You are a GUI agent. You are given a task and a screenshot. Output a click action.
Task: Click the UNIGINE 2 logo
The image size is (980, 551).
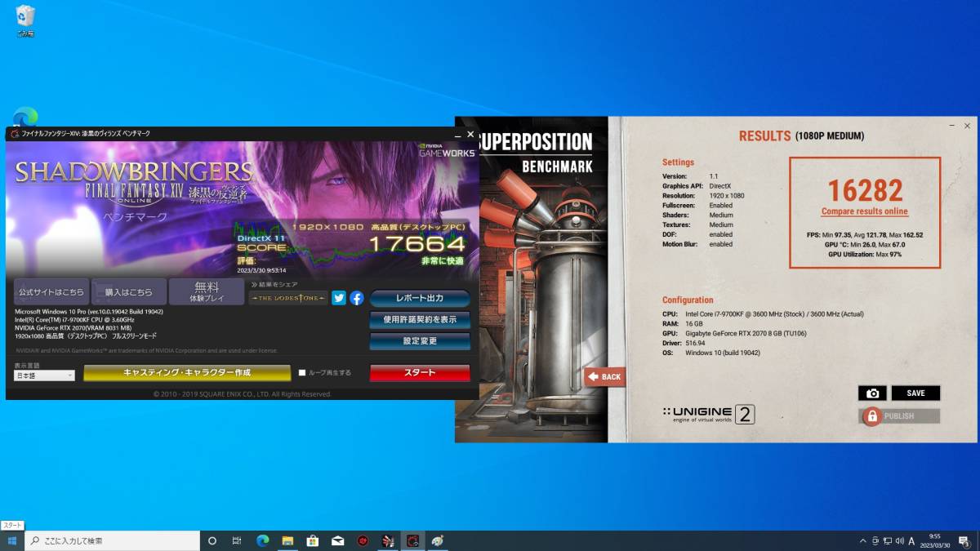tap(708, 415)
